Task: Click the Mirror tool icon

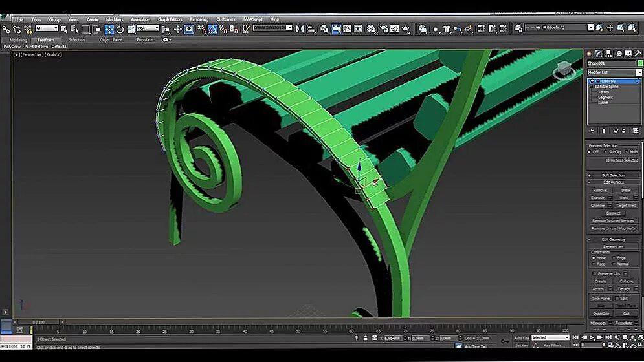Action: click(x=300, y=28)
